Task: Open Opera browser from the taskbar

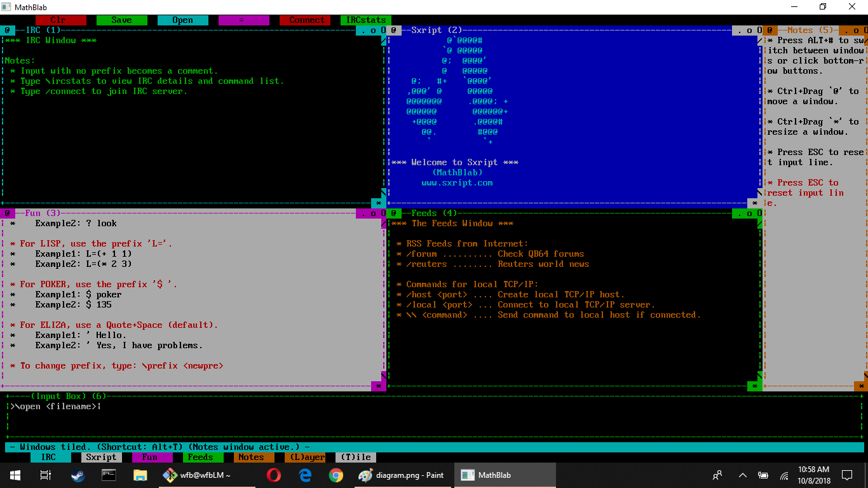Action: (274, 475)
